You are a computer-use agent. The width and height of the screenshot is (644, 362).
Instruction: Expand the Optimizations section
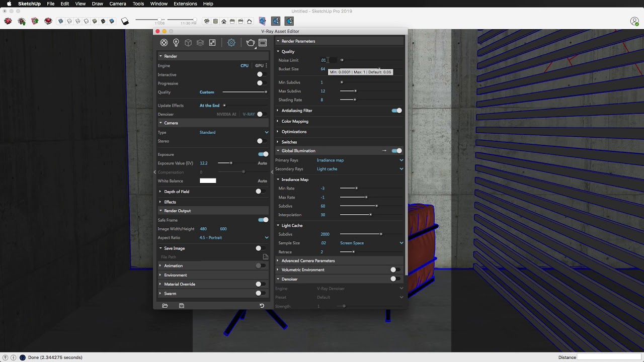pos(294,132)
